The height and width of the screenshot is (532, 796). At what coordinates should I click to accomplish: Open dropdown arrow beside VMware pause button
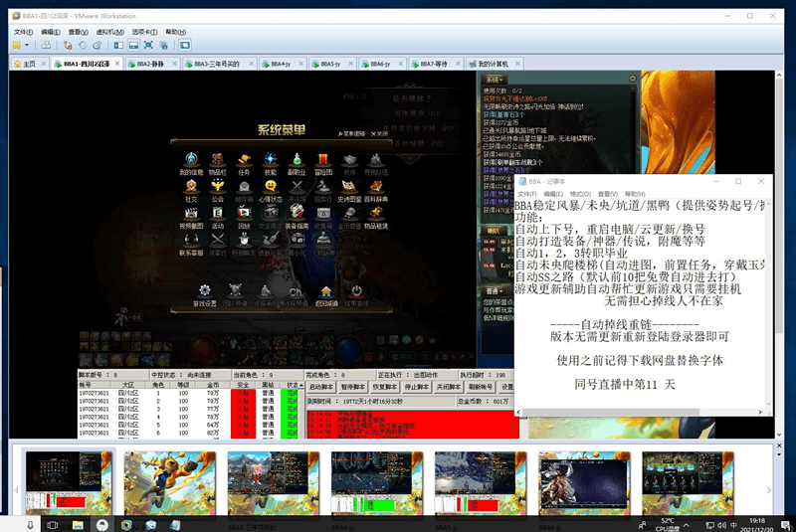pos(27,45)
